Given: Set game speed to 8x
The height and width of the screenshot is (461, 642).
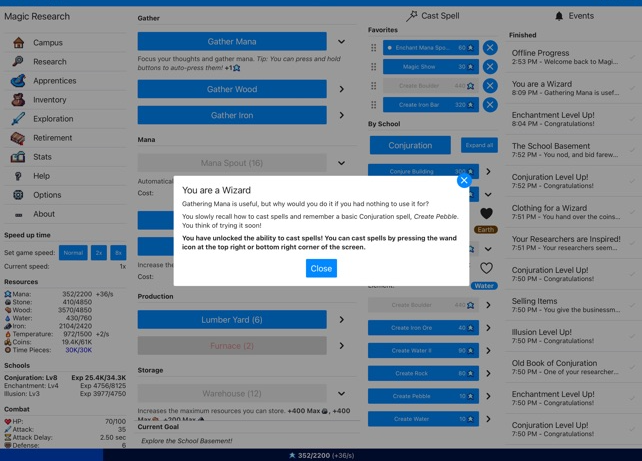Looking at the screenshot, I should (118, 253).
